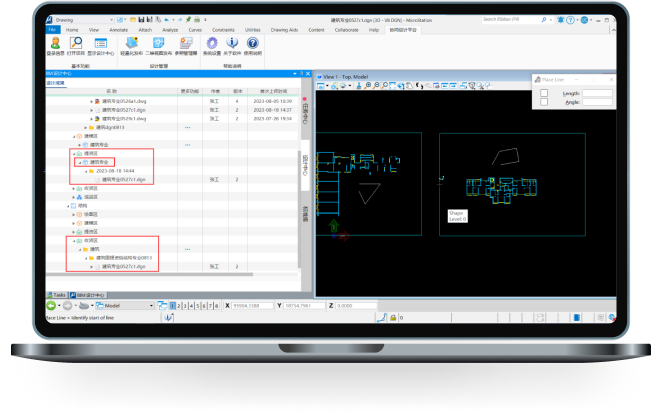The width and height of the screenshot is (663, 414).
Task: Switch to the Home ribbon tab
Action: (x=72, y=30)
